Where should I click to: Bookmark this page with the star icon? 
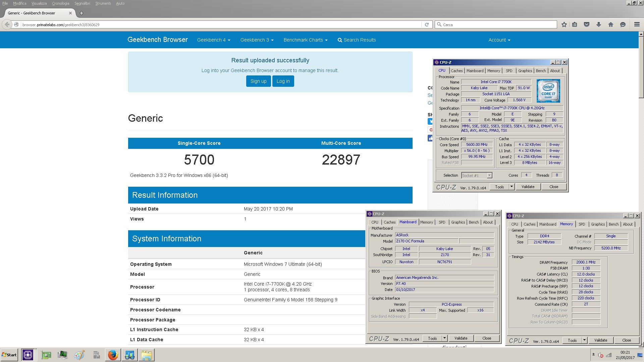pos(564,24)
